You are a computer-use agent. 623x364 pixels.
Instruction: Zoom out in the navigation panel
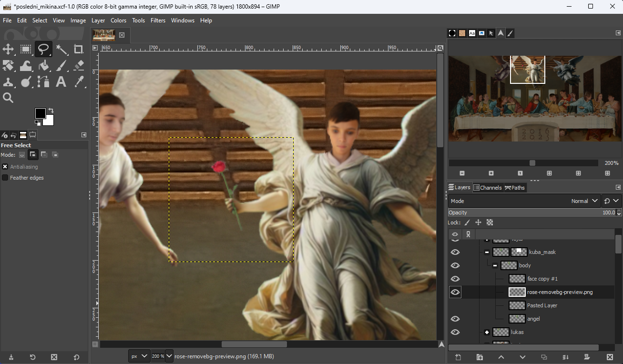pyautogui.click(x=462, y=173)
